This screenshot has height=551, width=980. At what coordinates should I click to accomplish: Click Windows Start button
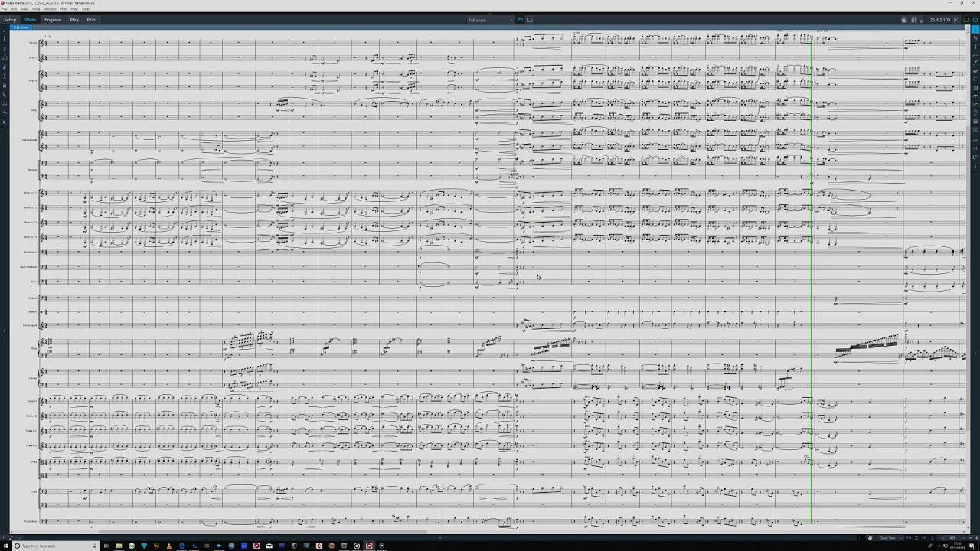click(5, 546)
